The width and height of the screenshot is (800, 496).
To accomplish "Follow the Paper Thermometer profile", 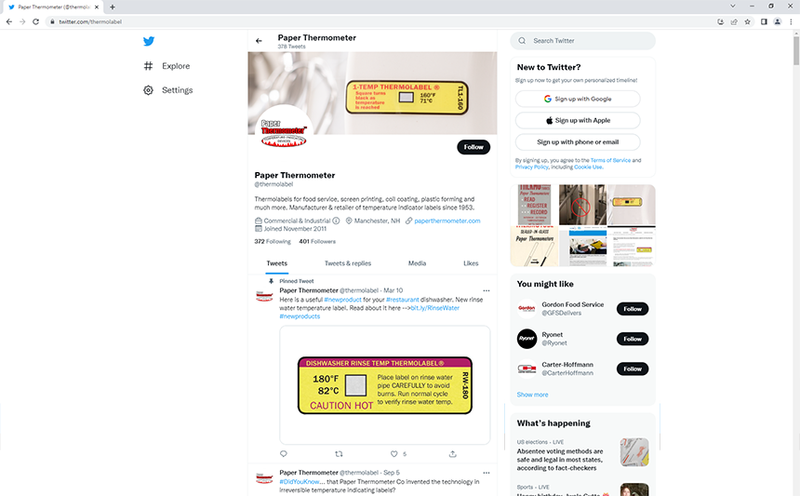I will 473,147.
